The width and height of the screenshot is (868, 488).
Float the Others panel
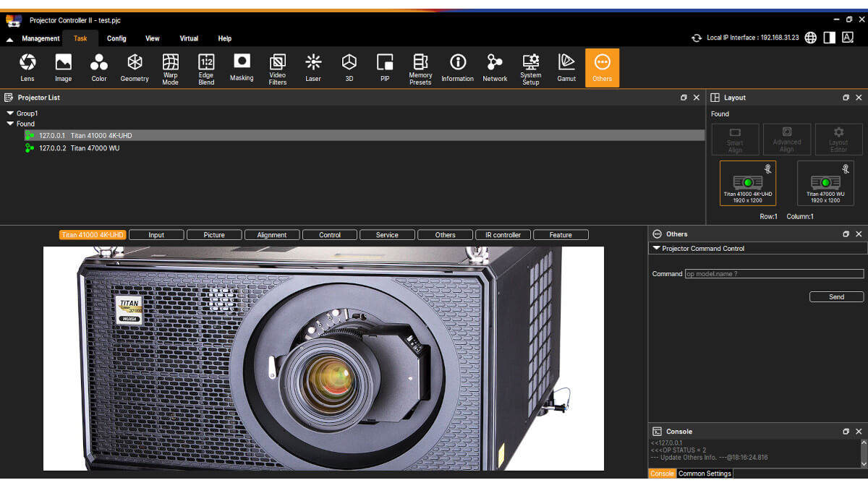(846, 234)
